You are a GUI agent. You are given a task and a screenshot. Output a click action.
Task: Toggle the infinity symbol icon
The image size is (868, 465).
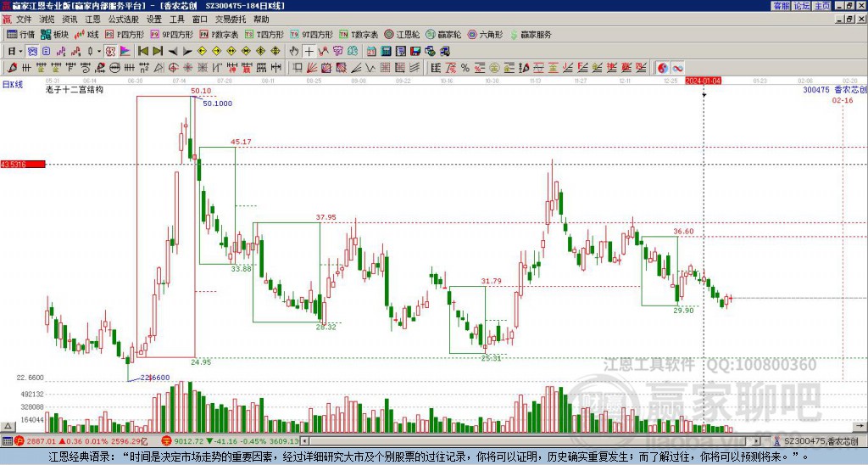[677, 68]
